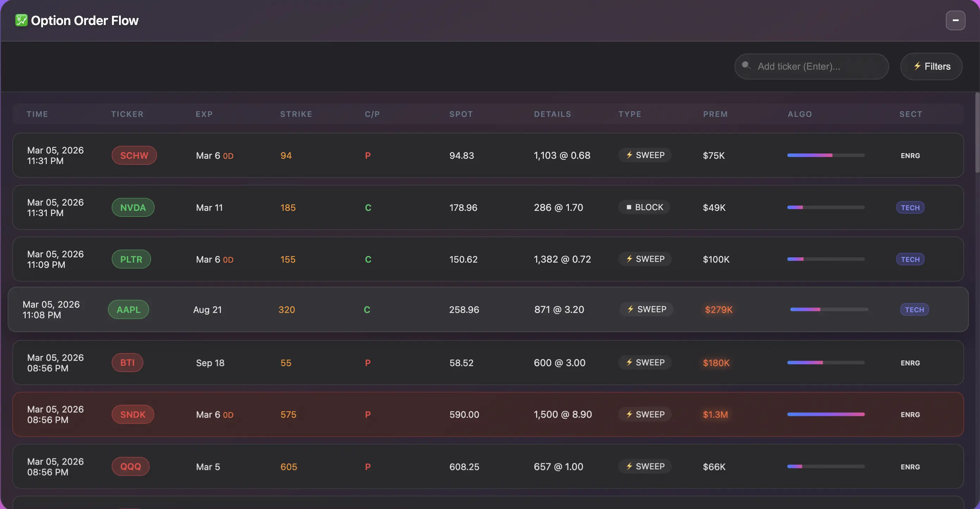Sort by the STRIKE column header
Image resolution: width=980 pixels, height=509 pixels.
[x=296, y=114]
